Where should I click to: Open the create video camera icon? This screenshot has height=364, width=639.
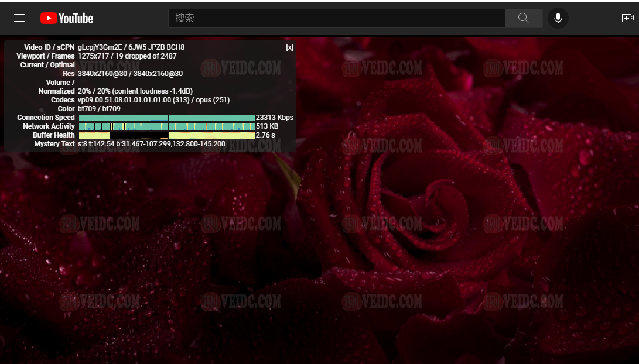627,18
